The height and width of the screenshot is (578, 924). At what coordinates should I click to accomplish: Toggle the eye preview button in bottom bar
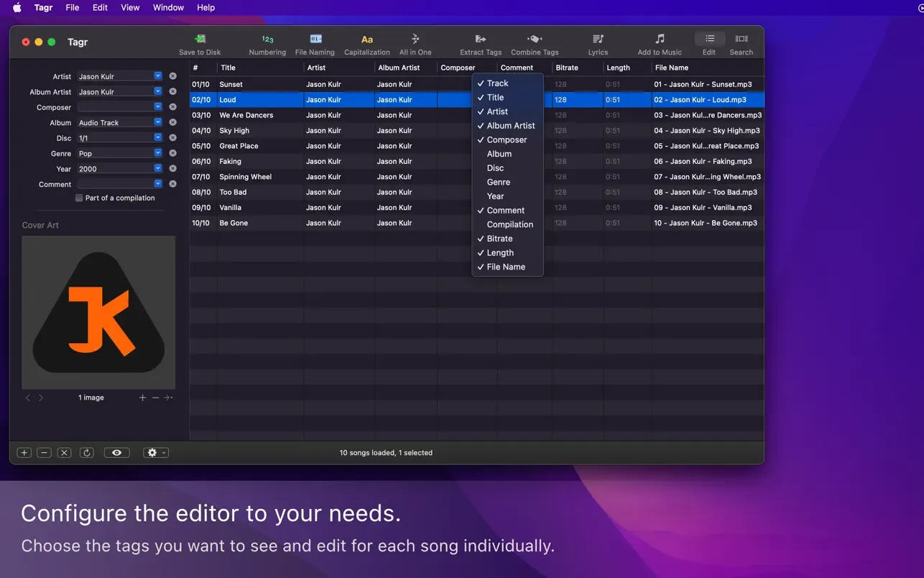[x=116, y=453]
